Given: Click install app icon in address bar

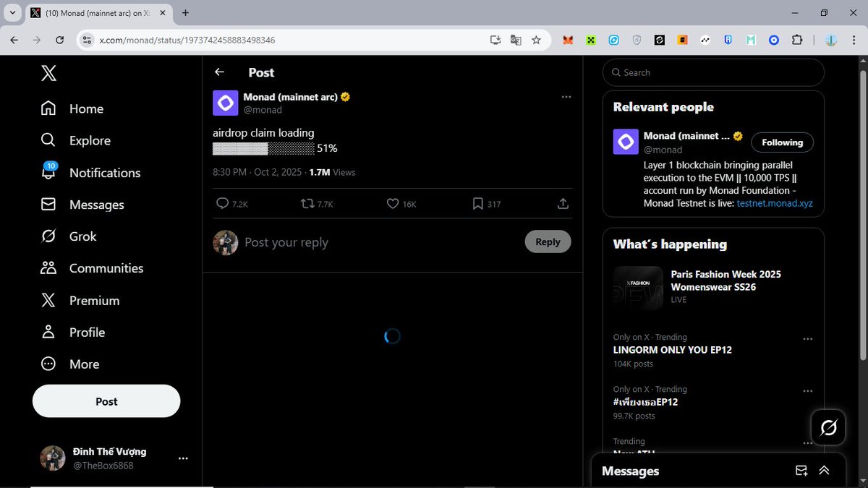Looking at the screenshot, I should 495,40.
